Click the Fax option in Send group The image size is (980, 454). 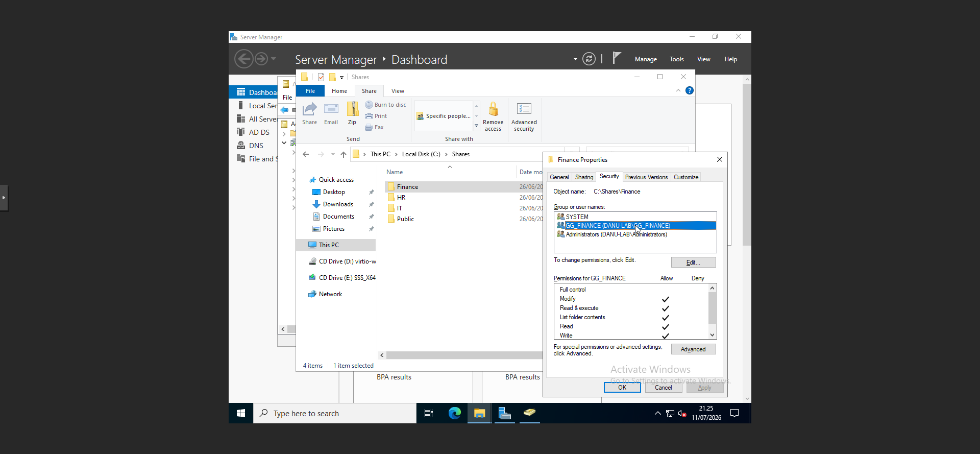click(374, 127)
